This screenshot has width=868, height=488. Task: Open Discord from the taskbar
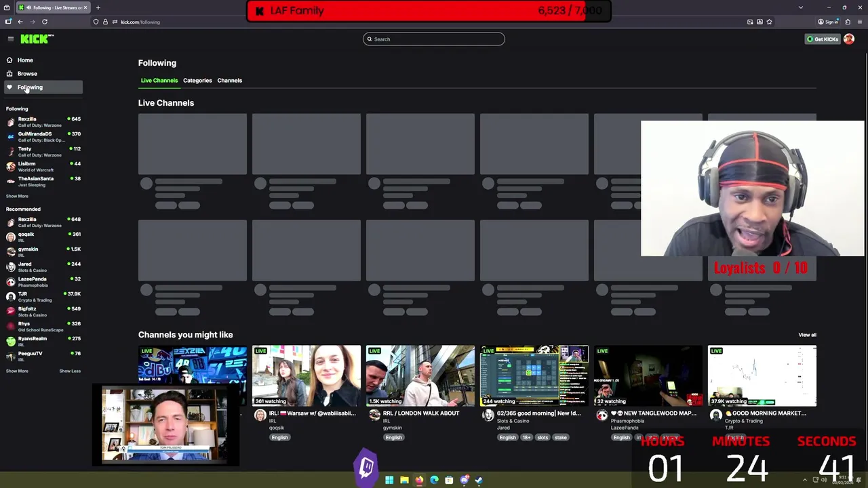(464, 480)
